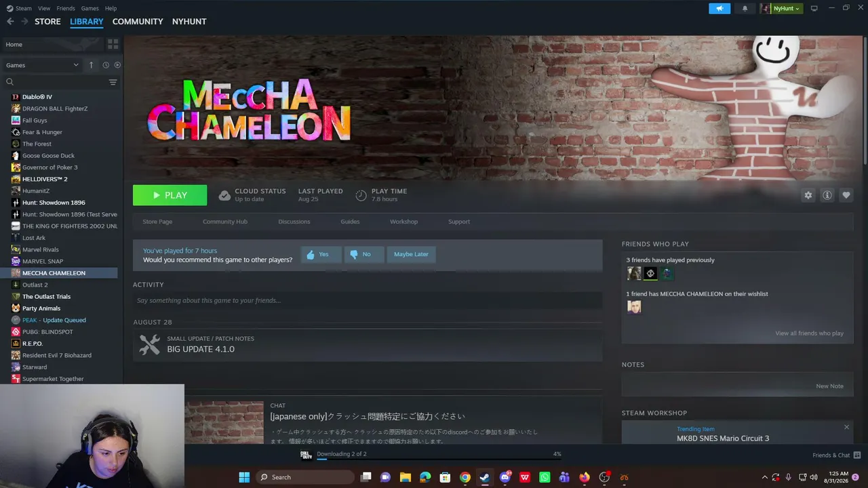Switch library to grid collections view
Viewport: 868px width, 488px height.
click(x=113, y=44)
